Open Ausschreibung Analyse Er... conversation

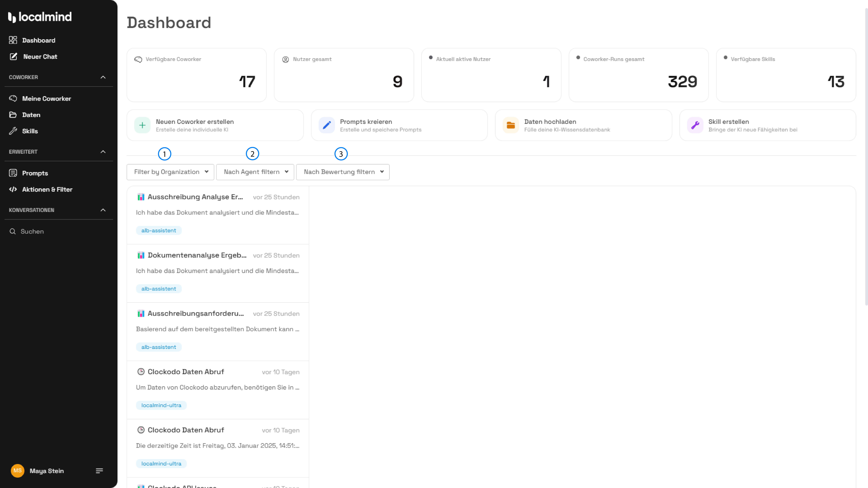pyautogui.click(x=218, y=215)
